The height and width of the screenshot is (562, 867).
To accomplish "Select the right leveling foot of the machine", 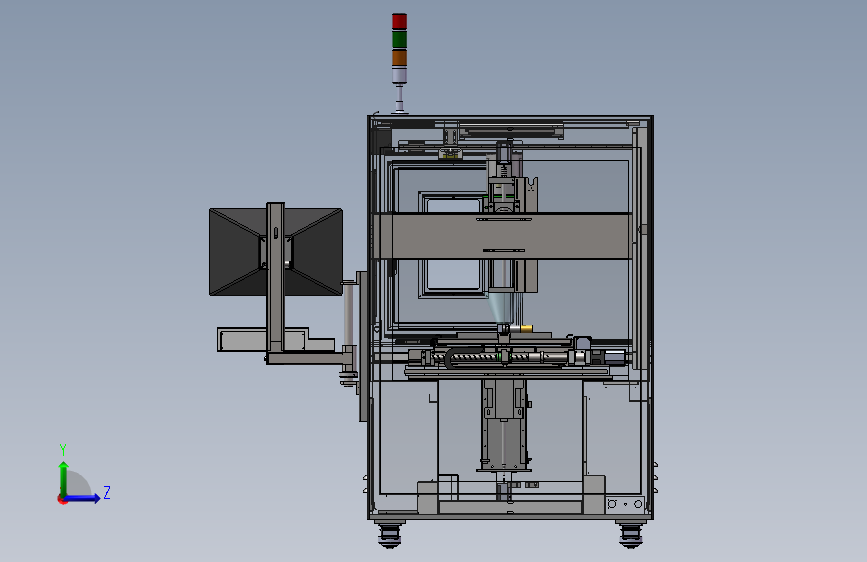I will point(631,533).
